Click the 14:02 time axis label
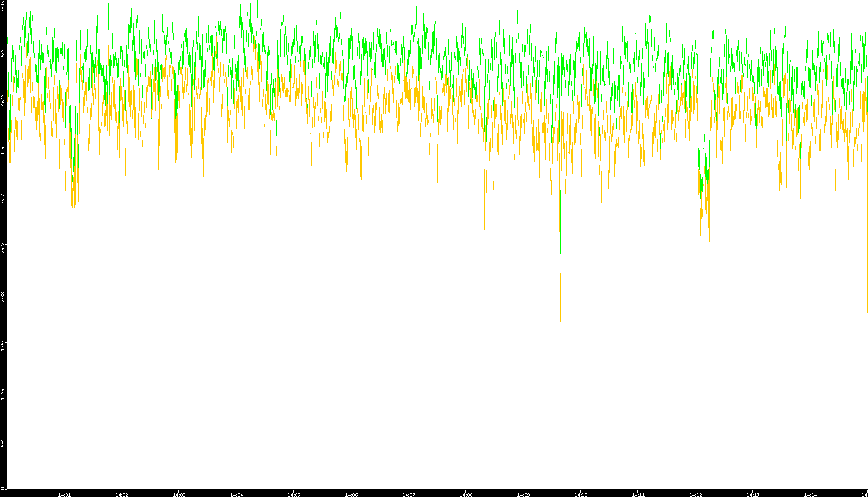The width and height of the screenshot is (868, 497). (121, 495)
